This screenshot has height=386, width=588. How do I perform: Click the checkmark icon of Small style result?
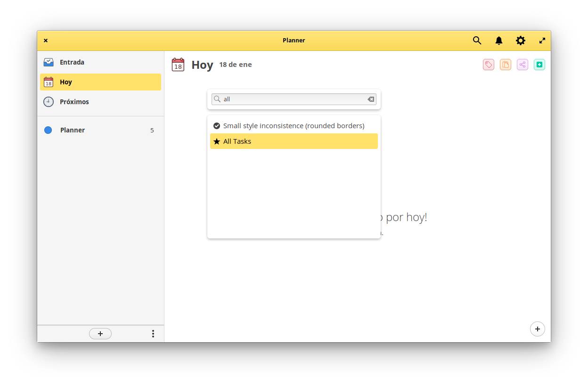(x=217, y=126)
